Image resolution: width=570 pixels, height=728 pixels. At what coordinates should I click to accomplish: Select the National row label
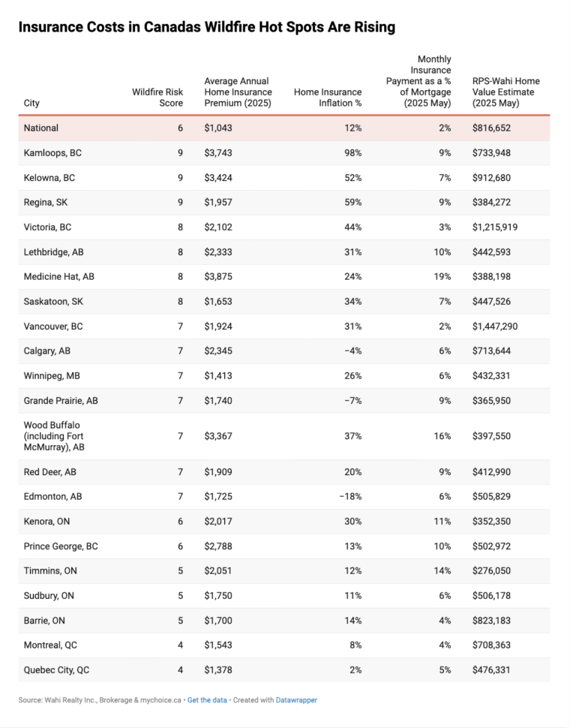[41, 128]
